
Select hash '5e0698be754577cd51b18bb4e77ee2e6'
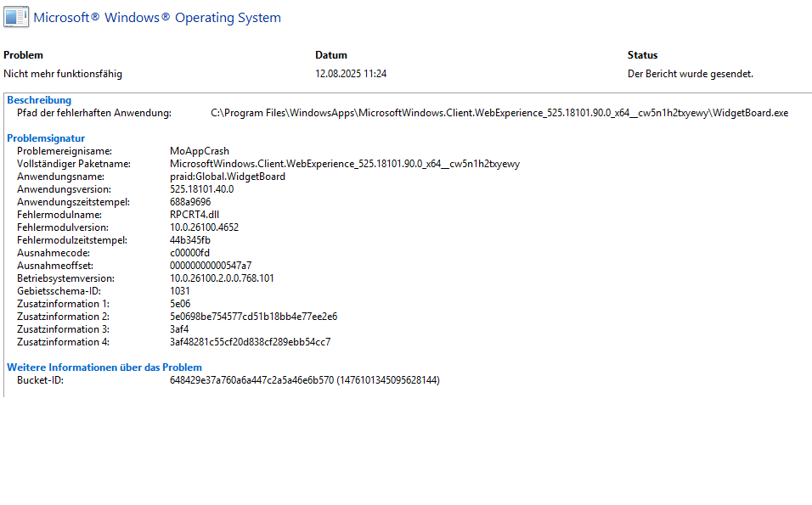[x=253, y=317]
